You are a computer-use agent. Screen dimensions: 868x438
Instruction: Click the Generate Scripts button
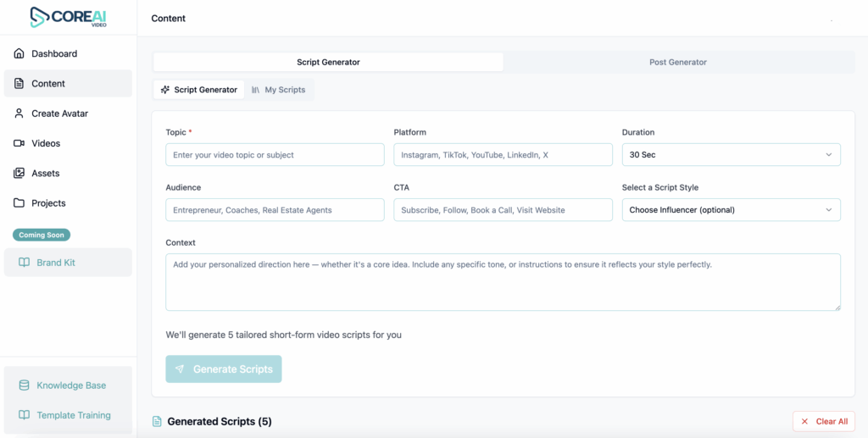224,369
